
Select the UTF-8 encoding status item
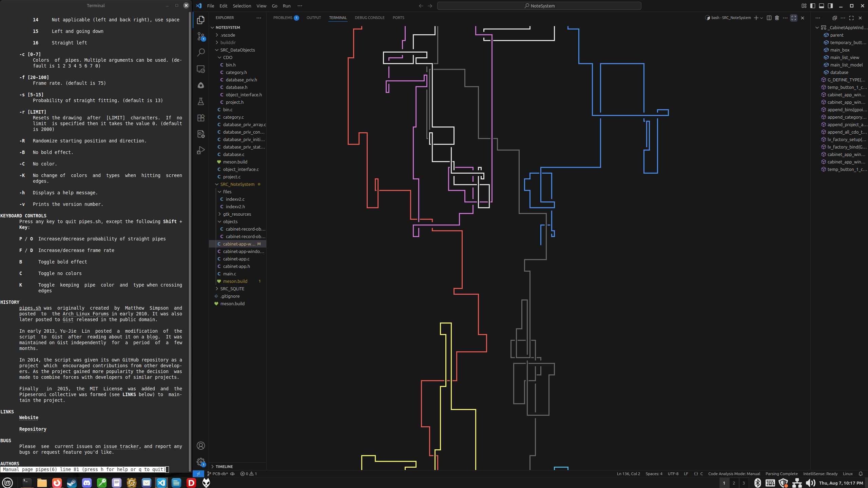click(673, 474)
